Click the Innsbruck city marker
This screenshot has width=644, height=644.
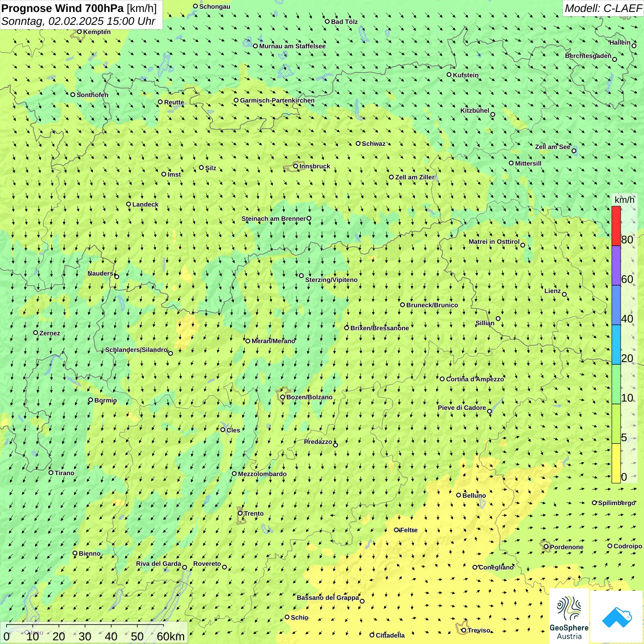coord(296,166)
